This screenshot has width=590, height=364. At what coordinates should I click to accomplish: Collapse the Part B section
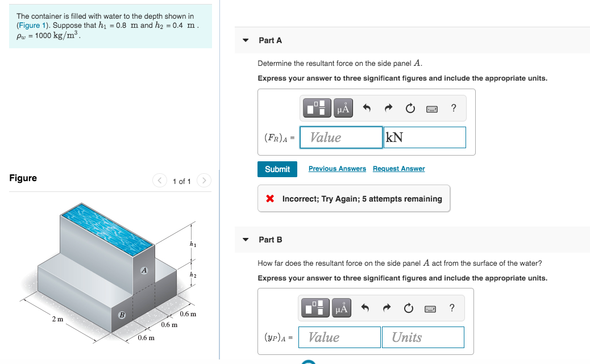245,240
